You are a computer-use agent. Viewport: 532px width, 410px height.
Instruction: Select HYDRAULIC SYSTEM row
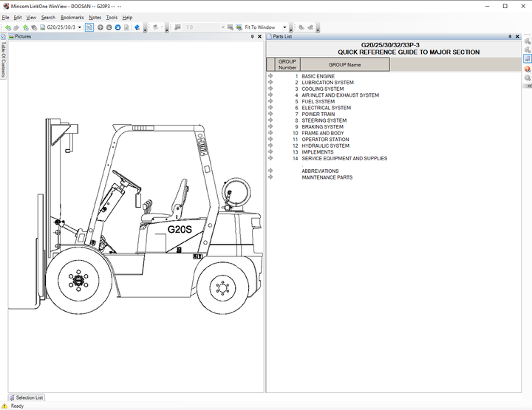(x=325, y=146)
